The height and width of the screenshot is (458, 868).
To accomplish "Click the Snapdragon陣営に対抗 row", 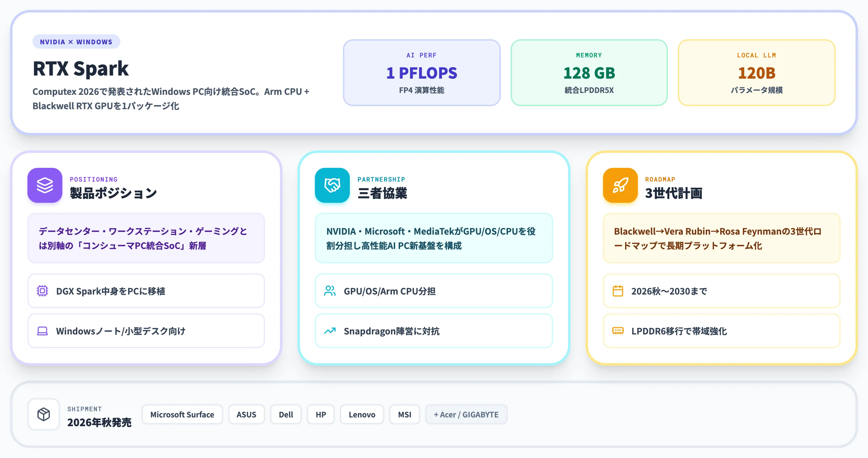I will 434,331.
